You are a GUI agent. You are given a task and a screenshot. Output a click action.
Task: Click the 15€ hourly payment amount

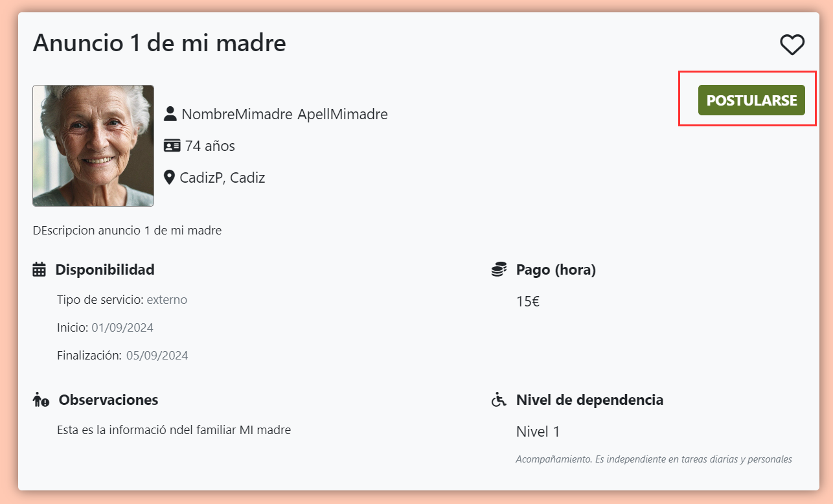point(528,301)
